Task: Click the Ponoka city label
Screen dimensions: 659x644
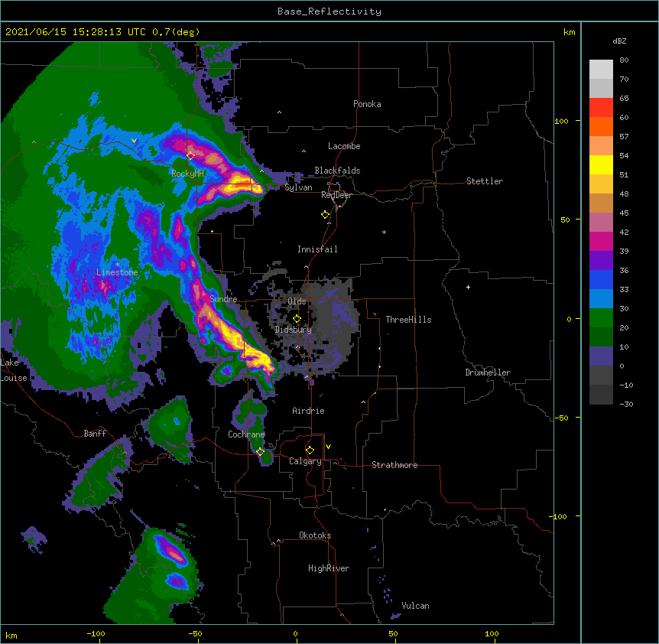Action: click(x=367, y=104)
